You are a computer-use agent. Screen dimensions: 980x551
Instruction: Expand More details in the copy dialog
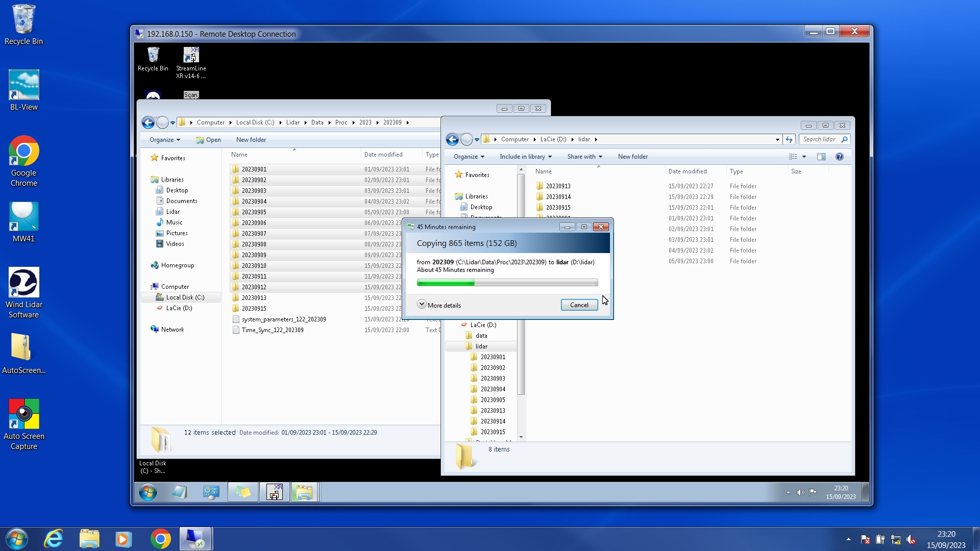coord(439,305)
